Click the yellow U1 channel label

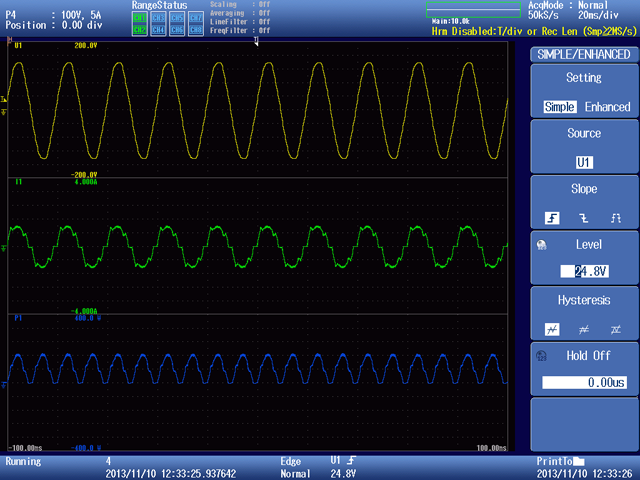tap(18, 46)
